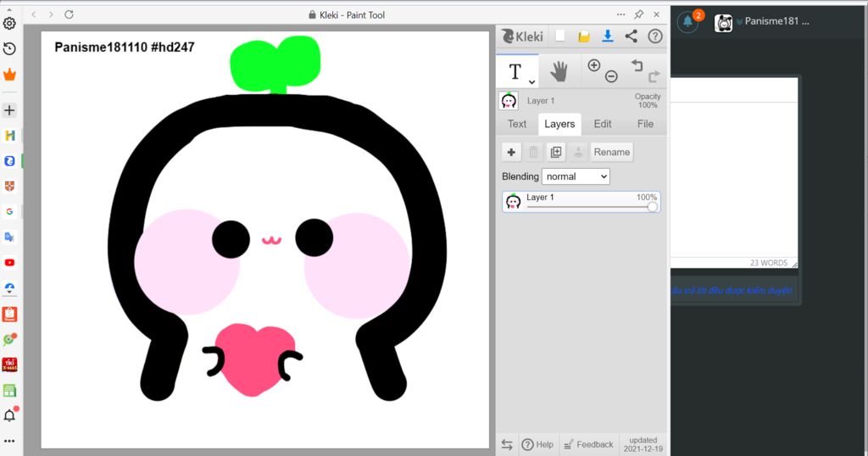
Task: Delete the selected layer trash icon
Action: click(x=534, y=153)
